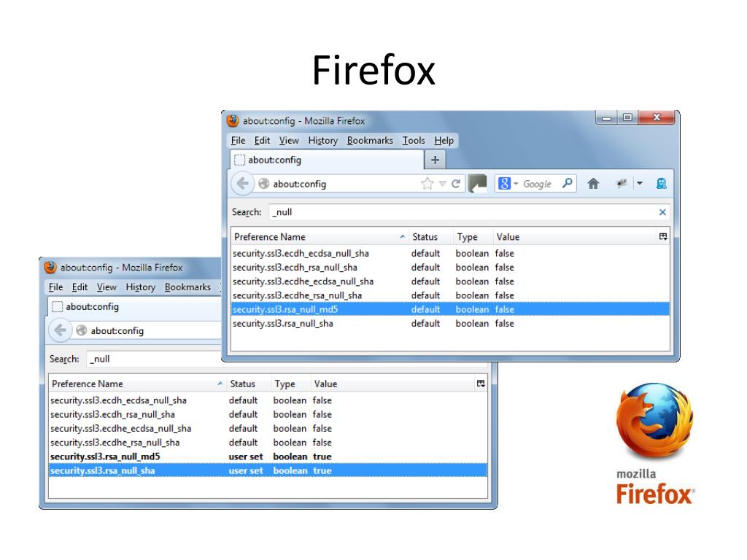
Task: Open the View menu in front window
Action: [x=289, y=141]
